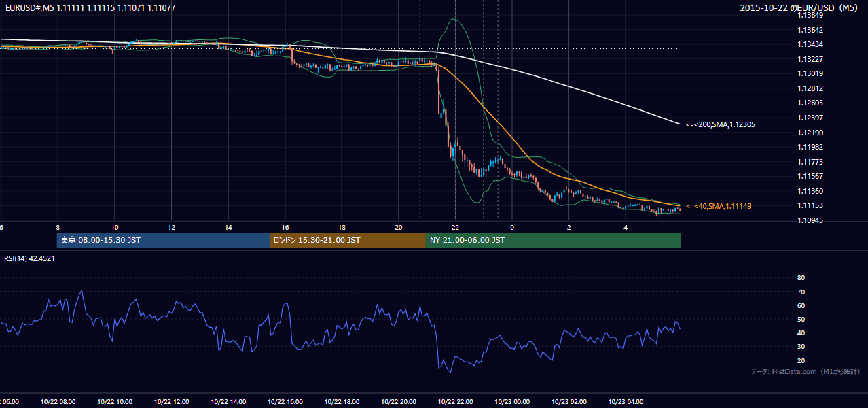The width and height of the screenshot is (868, 408).
Task: Select the 200 SMA 1.12305 label
Action: click(x=721, y=124)
